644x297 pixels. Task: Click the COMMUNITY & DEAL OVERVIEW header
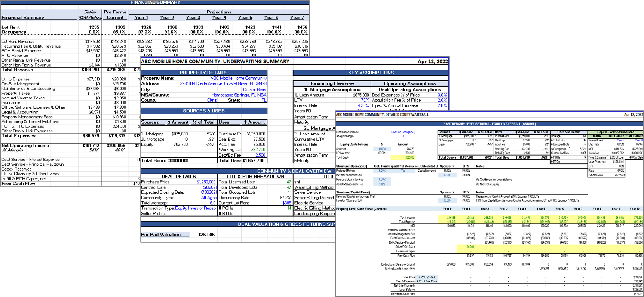point(294,171)
